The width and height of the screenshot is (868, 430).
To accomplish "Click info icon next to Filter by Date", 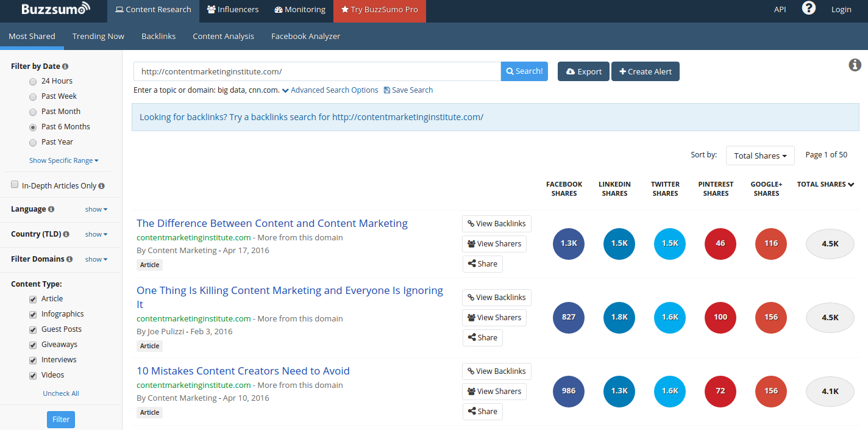I will [x=65, y=66].
